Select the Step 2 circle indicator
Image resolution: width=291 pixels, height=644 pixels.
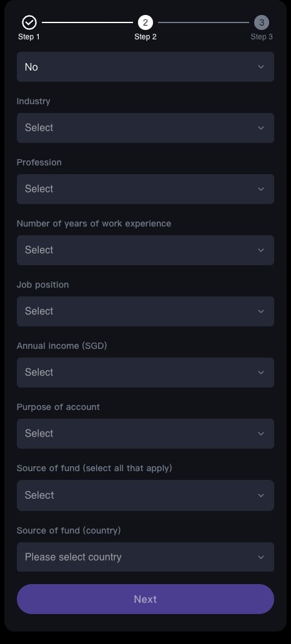click(x=145, y=22)
